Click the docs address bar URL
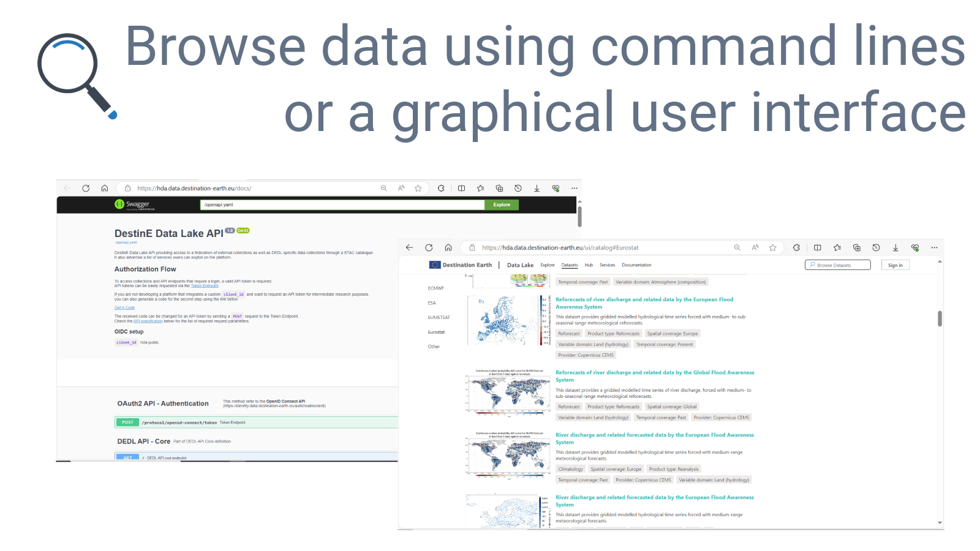Image resolution: width=980 pixels, height=551 pixels. [x=194, y=189]
